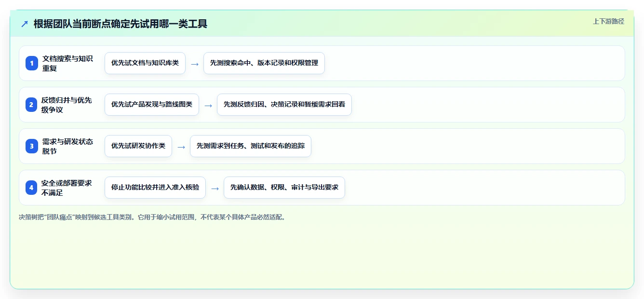Screen dimensions: 644x299
Task: Click the number 2 badge
Action: point(31,105)
